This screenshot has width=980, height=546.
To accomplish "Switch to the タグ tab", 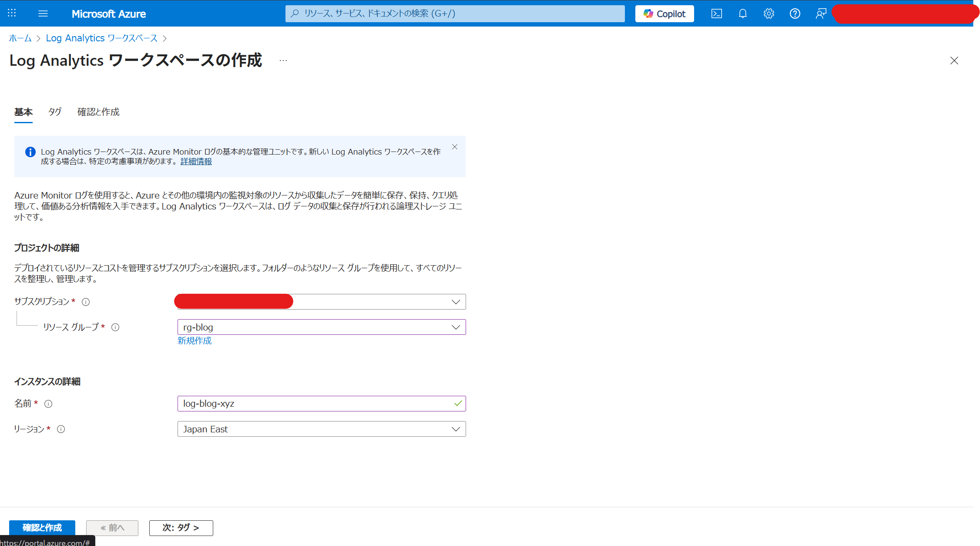I will click(x=55, y=112).
